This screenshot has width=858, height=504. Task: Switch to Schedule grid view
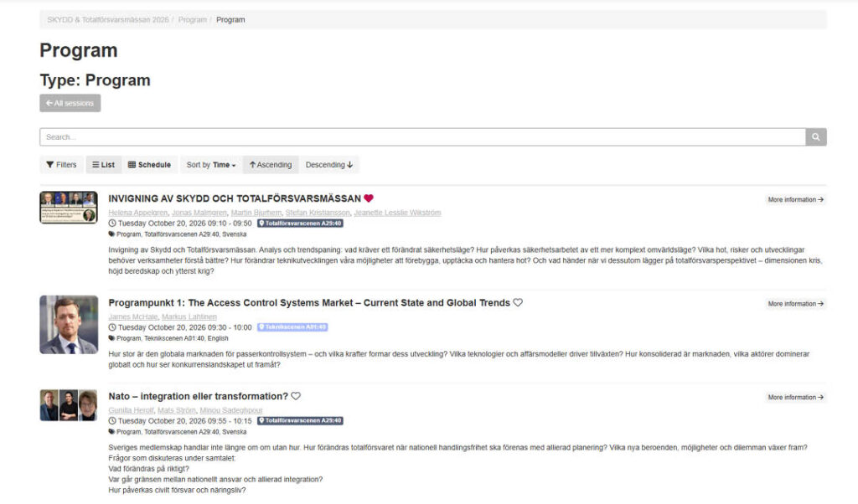click(x=149, y=165)
